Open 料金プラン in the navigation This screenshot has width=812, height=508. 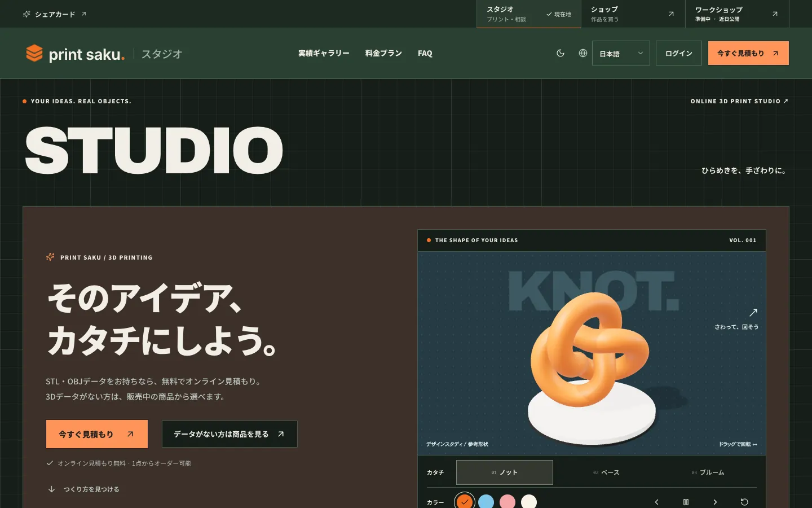point(383,53)
